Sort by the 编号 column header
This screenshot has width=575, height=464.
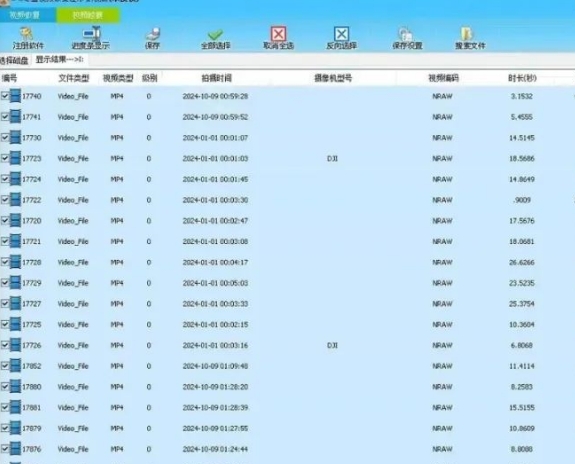[9, 78]
